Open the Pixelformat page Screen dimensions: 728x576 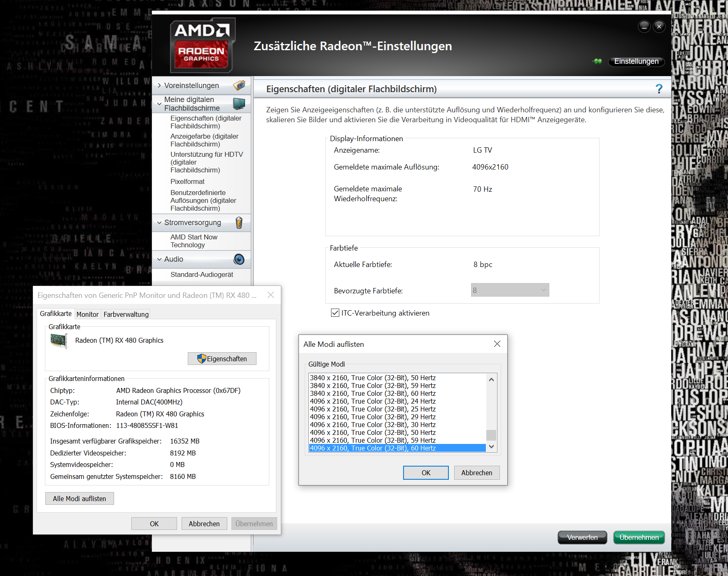click(187, 181)
